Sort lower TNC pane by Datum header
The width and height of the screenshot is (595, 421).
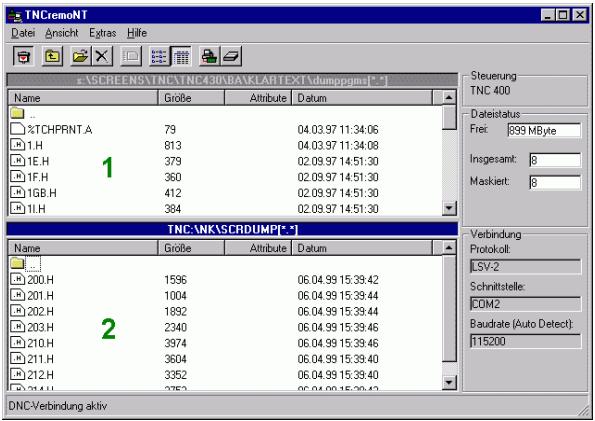click(362, 248)
